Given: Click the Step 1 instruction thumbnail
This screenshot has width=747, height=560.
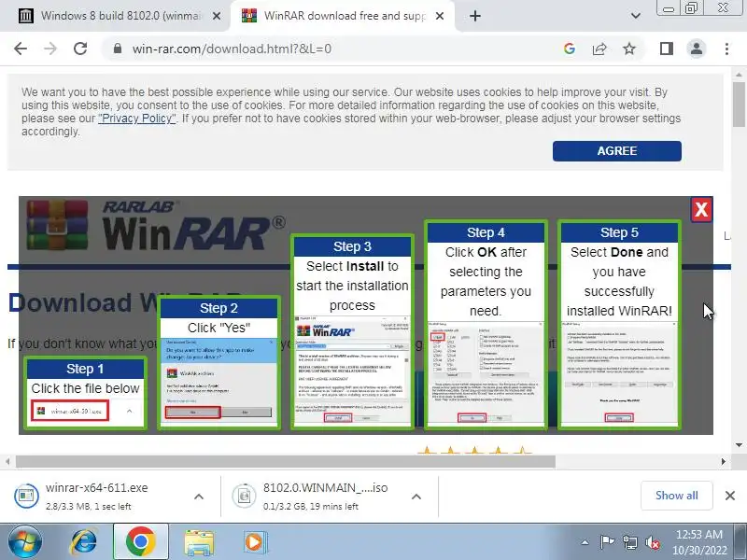Looking at the screenshot, I should [x=85, y=393].
